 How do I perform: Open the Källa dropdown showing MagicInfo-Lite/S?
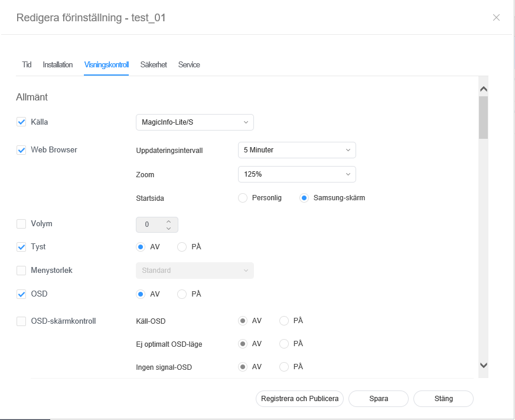point(194,122)
